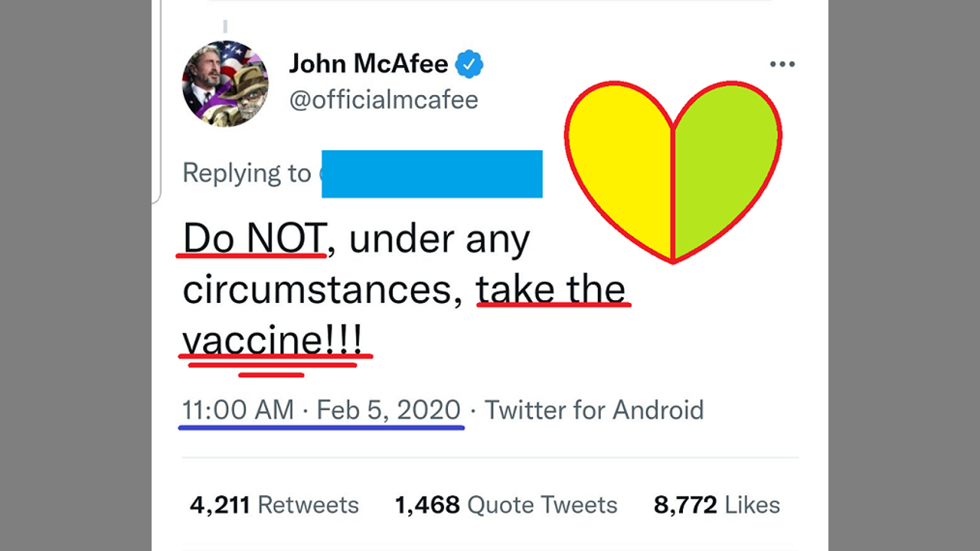Click the 11:00 AM tweet time
Image resolution: width=980 pixels, height=551 pixels.
tap(237, 410)
